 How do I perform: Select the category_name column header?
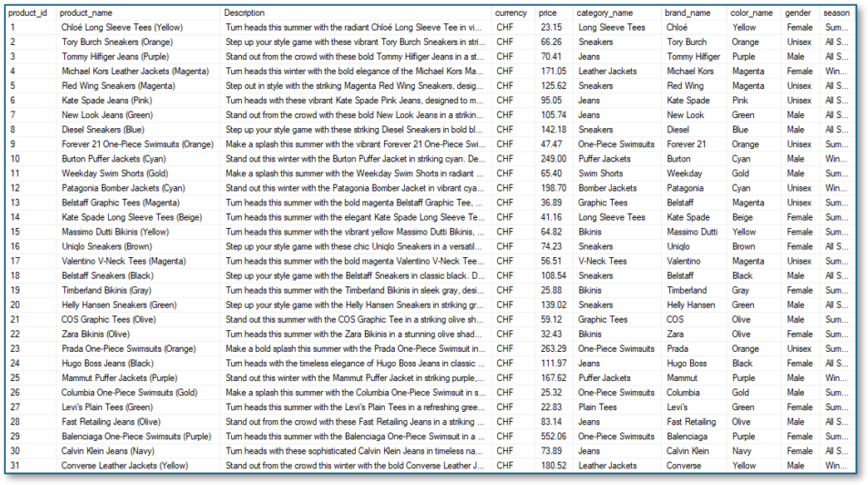[604, 12]
